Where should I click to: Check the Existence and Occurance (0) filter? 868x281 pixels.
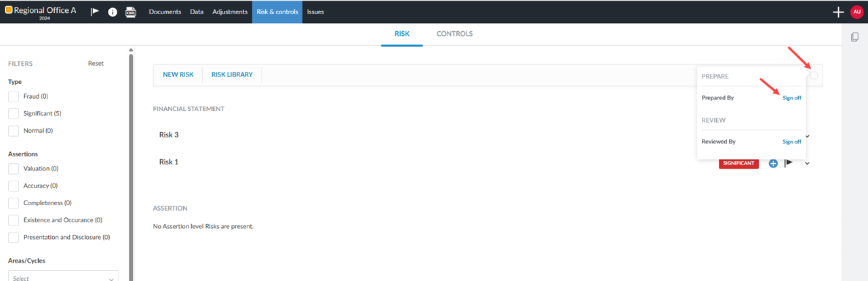coord(14,220)
